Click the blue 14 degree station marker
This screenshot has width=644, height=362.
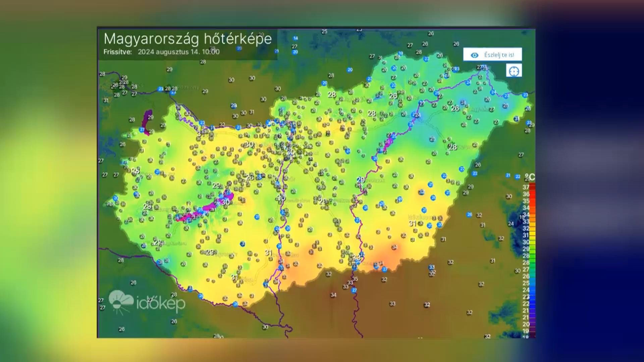(296, 38)
